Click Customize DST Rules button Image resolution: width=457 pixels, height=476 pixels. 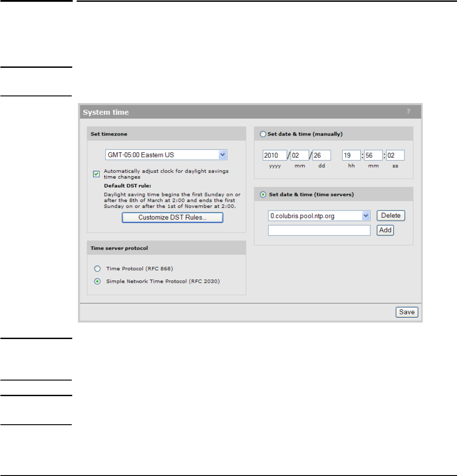[173, 217]
